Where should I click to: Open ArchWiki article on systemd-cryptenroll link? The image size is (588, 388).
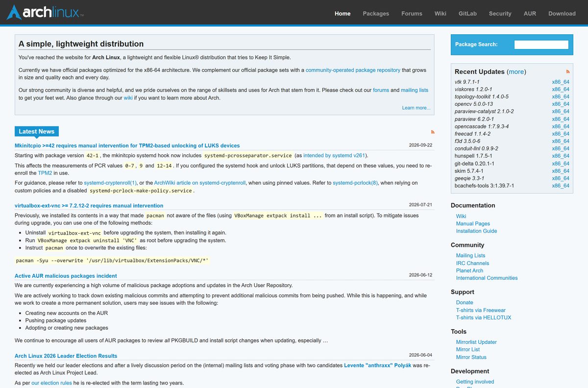(x=200, y=183)
